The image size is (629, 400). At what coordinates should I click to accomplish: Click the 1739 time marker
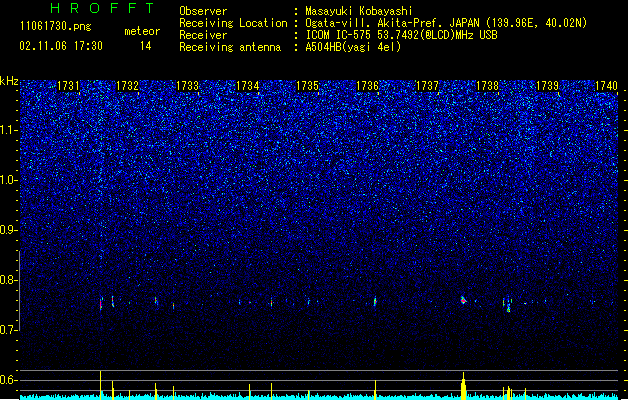[x=547, y=86]
